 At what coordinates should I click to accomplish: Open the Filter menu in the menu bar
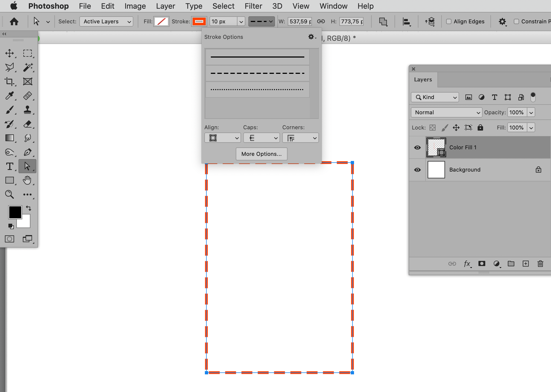pyautogui.click(x=253, y=6)
